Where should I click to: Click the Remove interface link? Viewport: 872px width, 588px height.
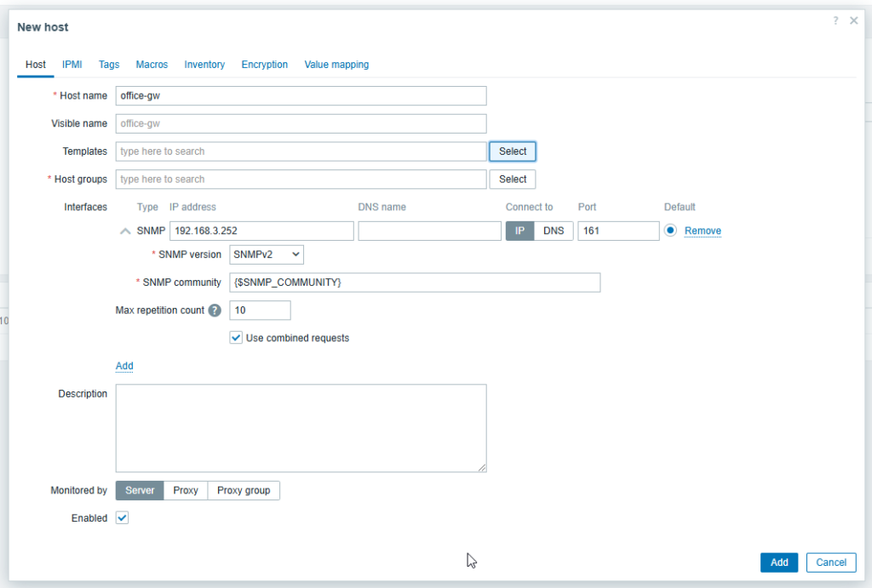point(703,231)
